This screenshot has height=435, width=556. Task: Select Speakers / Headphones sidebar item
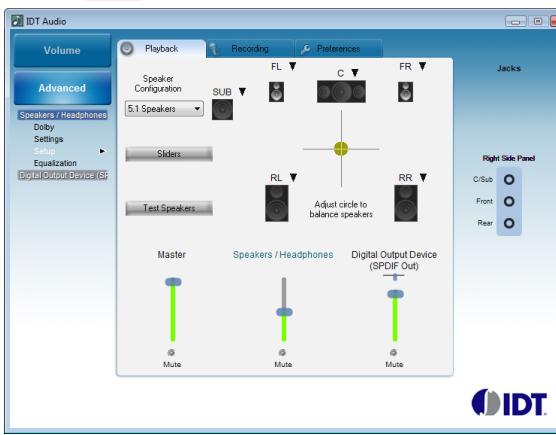click(x=63, y=115)
